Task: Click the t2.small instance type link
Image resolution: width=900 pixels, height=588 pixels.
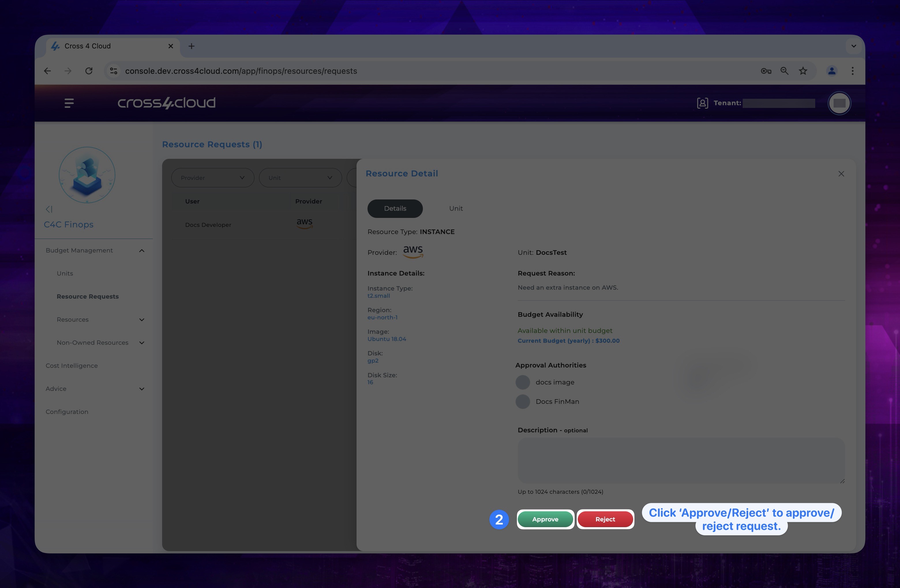Action: [379, 297]
